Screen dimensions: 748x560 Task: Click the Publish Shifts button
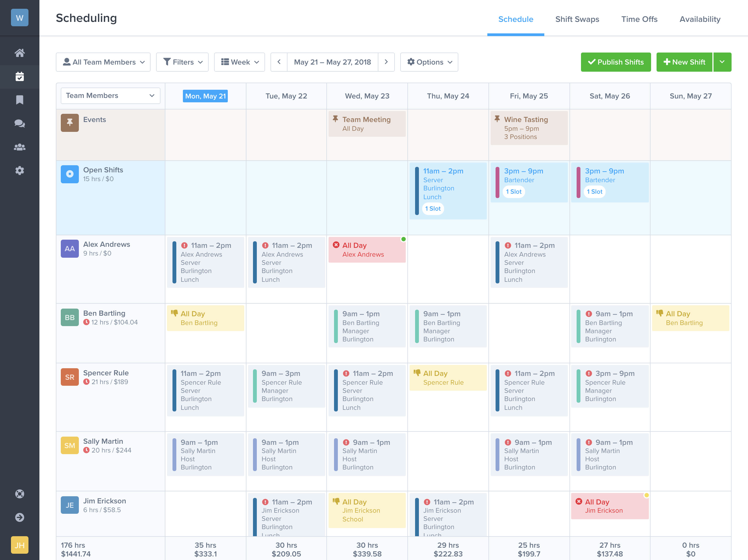(x=616, y=62)
